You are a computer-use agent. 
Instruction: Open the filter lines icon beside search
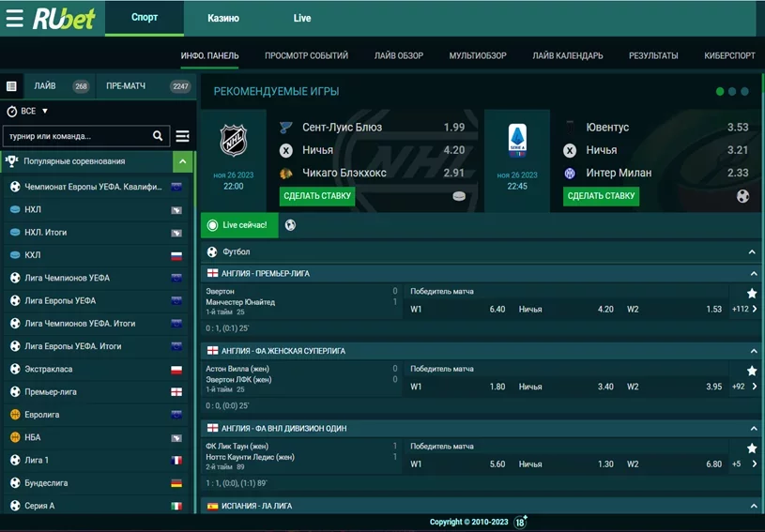click(x=182, y=136)
